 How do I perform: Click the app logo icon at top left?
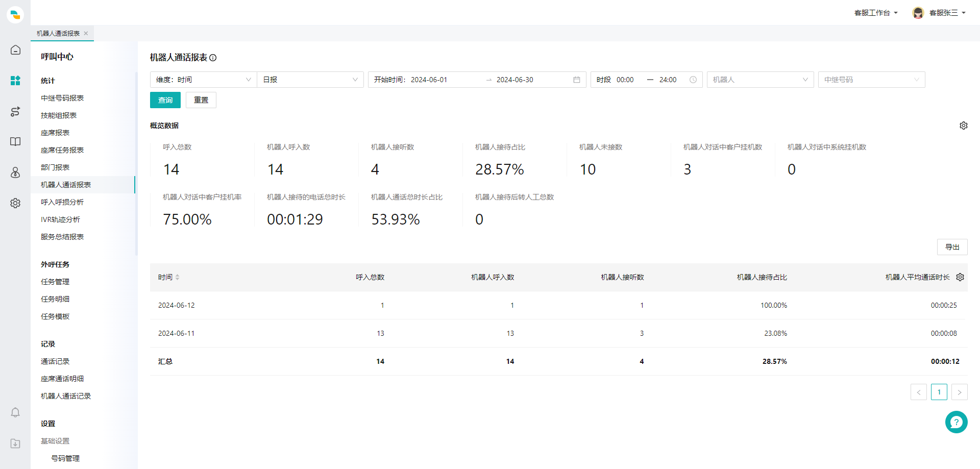pos(15,15)
